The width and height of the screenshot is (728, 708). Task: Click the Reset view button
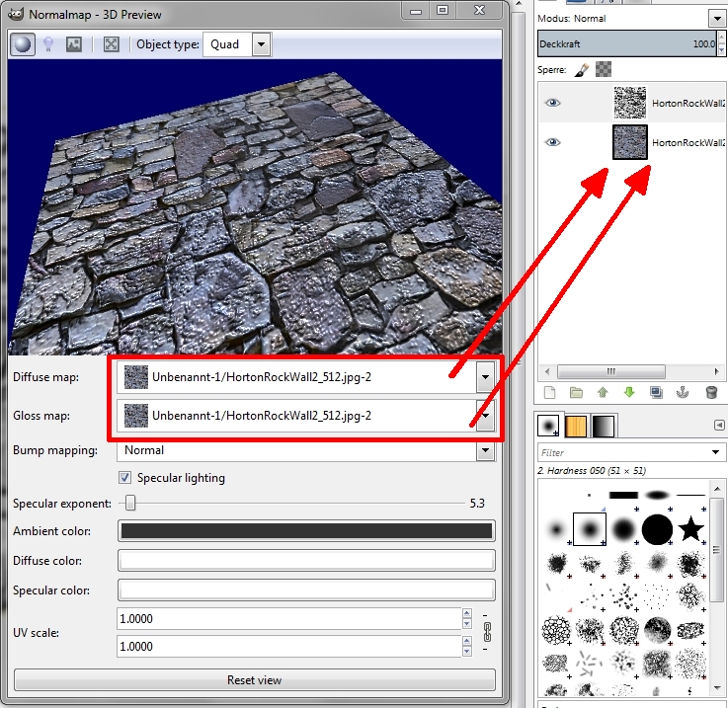coord(255,680)
